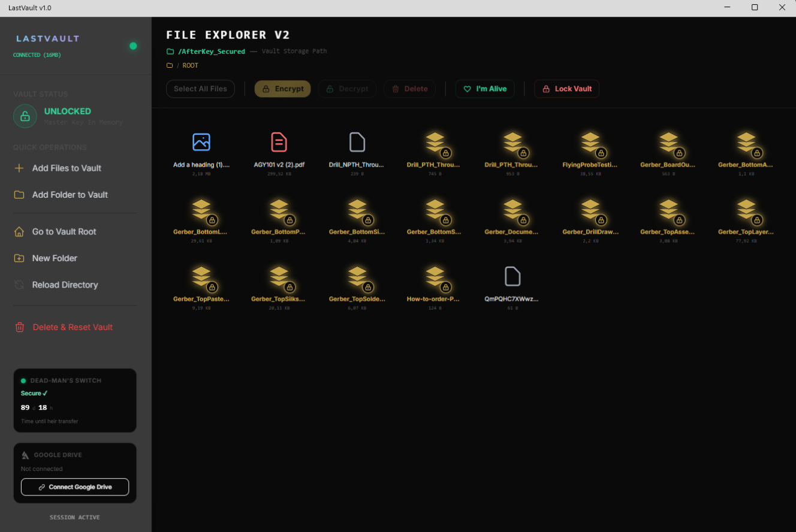Select the encrypted FlyingProbeTesting file icon
Screen dimensions: 796x532
(590, 143)
